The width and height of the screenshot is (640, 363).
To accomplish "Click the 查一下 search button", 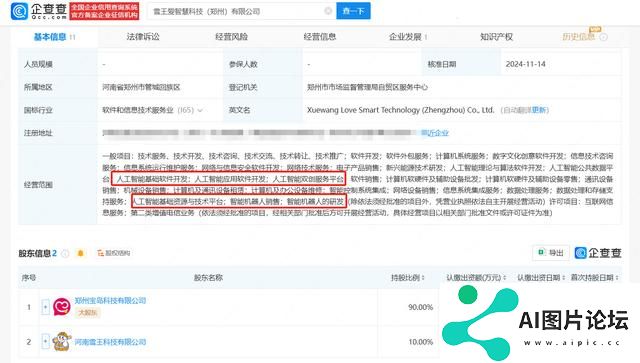I will (x=353, y=11).
